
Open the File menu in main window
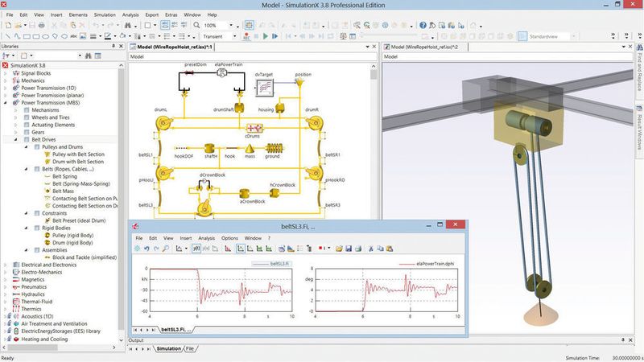(x=10, y=14)
